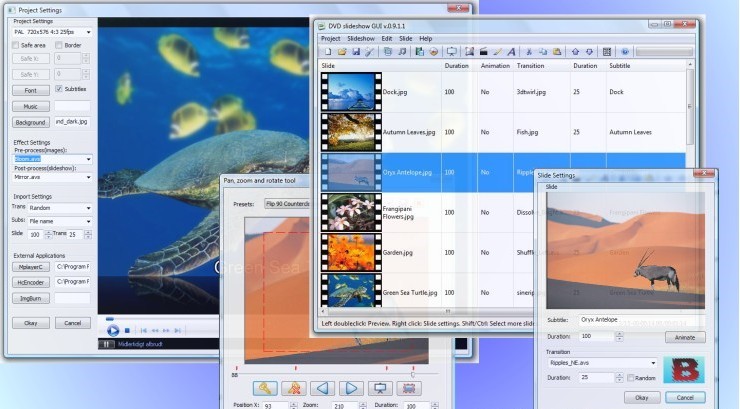
Task: Click the paste clipboard icon in toolbar
Action: (557, 52)
